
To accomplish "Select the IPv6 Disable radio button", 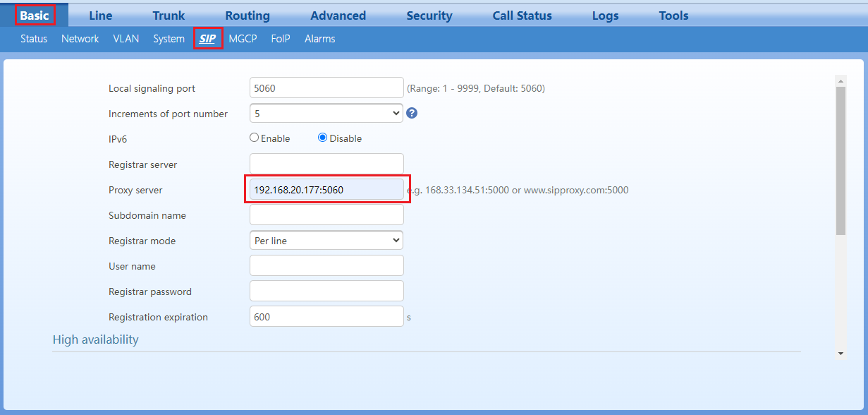I will point(323,138).
